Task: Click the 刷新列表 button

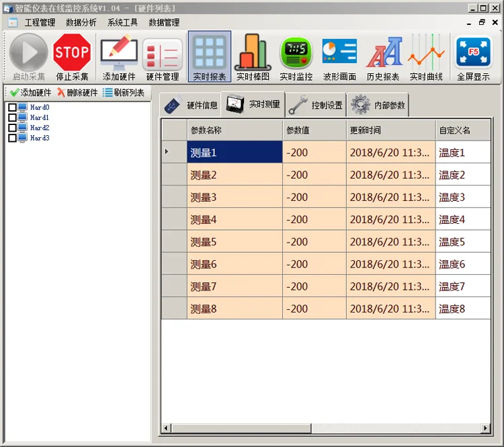Action: [x=124, y=93]
